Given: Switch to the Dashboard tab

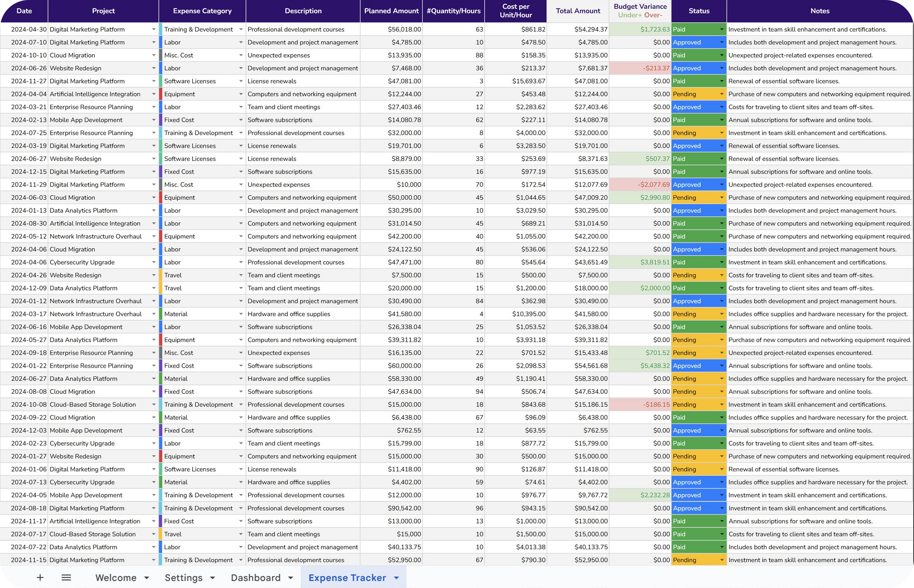Looking at the screenshot, I should [x=256, y=578].
